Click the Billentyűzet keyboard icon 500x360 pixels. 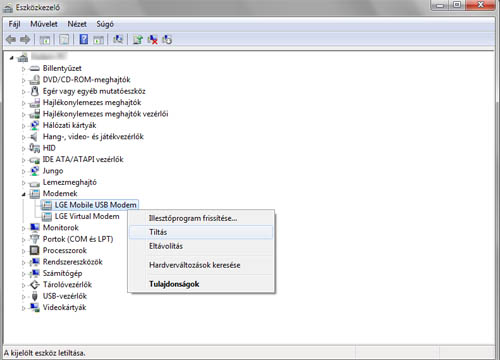34,69
